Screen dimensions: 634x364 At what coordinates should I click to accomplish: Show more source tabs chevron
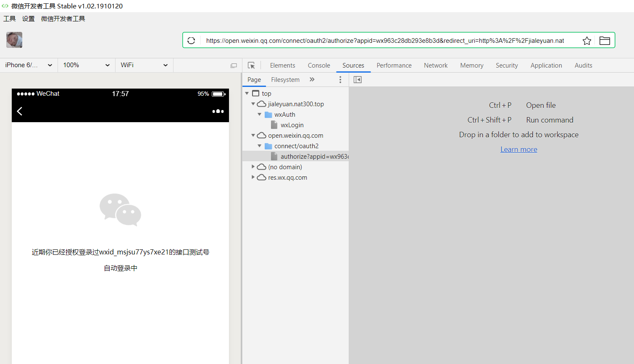click(312, 79)
